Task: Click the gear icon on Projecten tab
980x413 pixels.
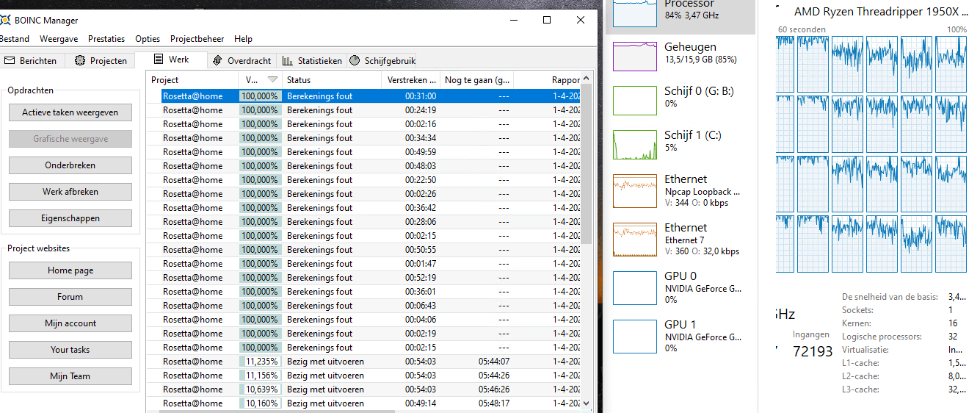Action: pos(80,61)
